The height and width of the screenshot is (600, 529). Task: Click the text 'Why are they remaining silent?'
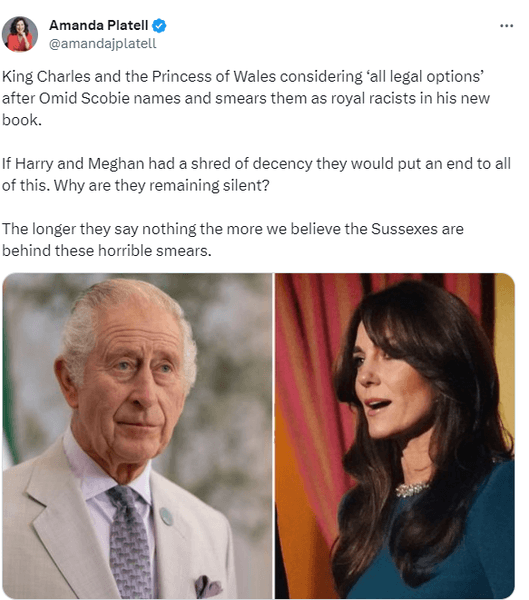pyautogui.click(x=162, y=186)
